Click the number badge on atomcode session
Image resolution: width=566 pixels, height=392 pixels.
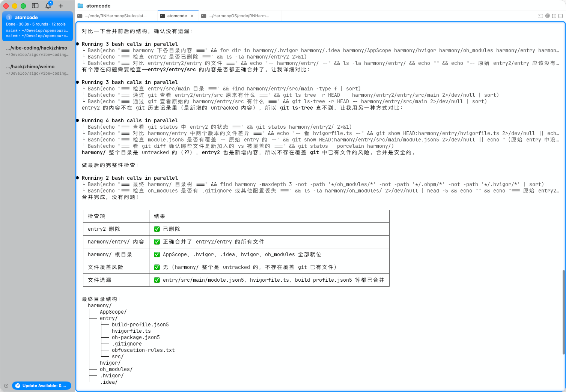[9, 18]
